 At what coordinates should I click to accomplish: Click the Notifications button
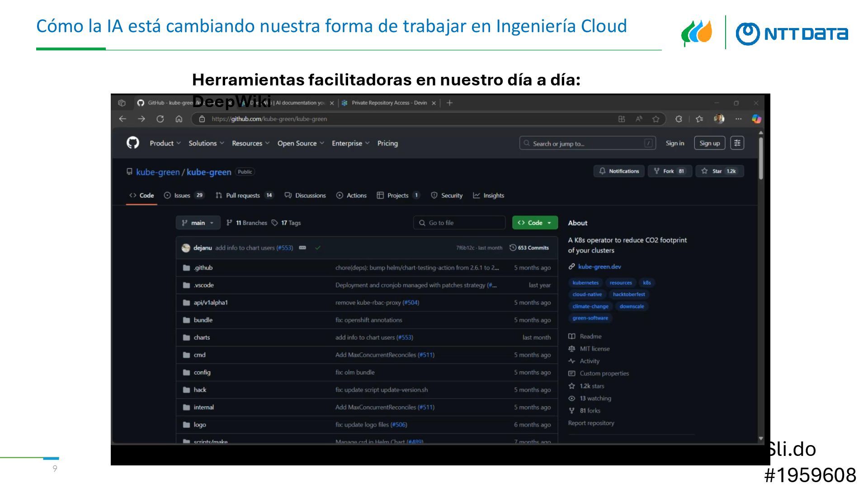tap(619, 171)
